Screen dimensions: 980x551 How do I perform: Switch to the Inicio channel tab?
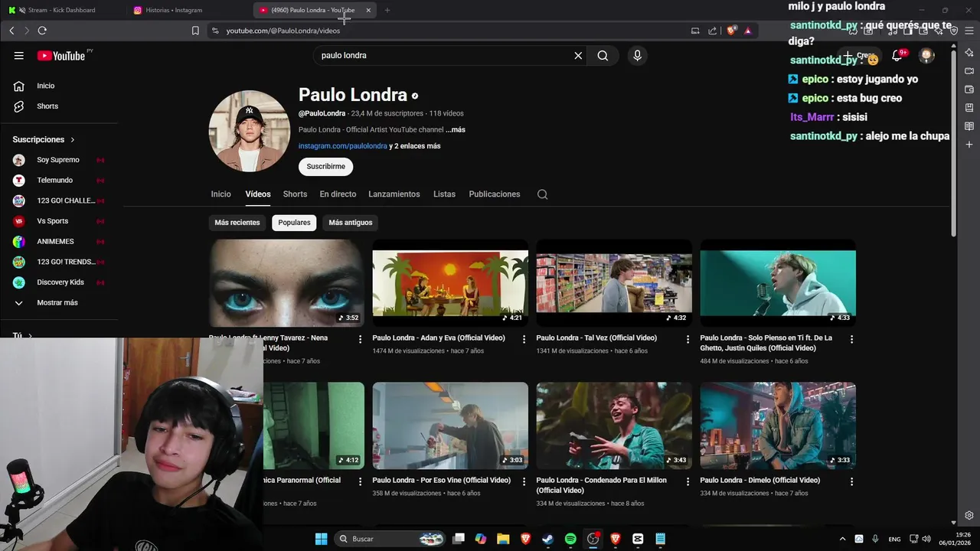coord(220,194)
